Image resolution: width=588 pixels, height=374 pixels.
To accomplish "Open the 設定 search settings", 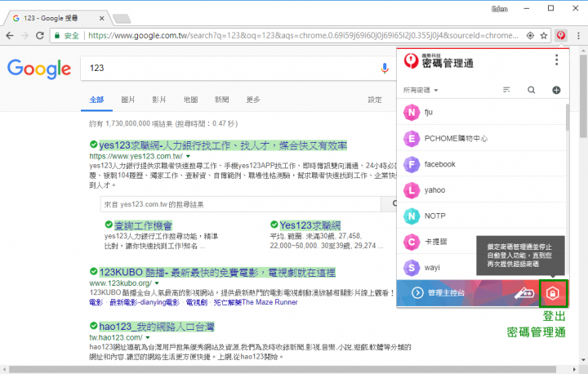I will pyautogui.click(x=375, y=100).
